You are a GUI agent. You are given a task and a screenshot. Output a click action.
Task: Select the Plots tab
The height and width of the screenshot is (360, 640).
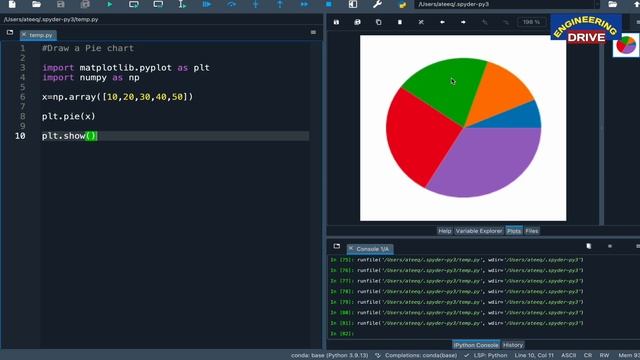(x=514, y=231)
